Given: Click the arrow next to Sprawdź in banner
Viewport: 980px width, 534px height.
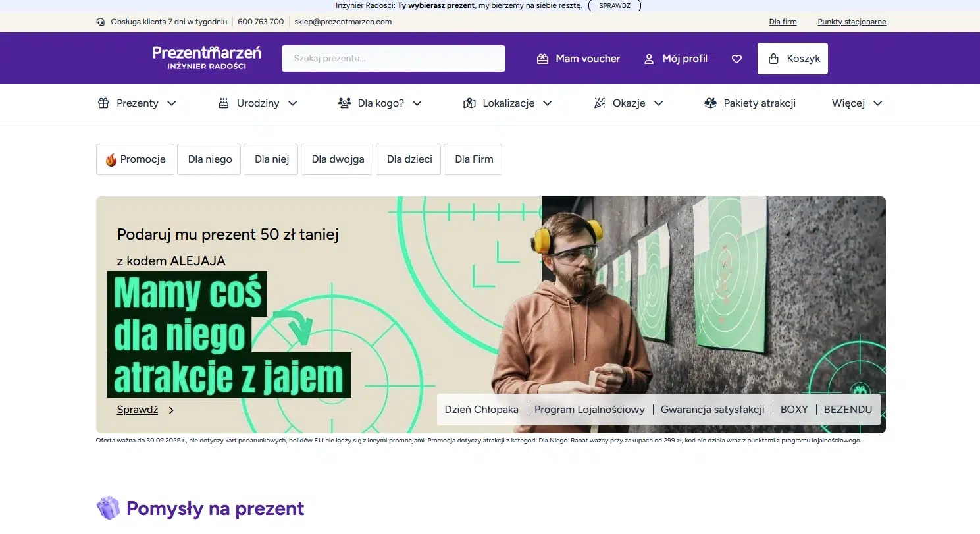Looking at the screenshot, I should [171, 410].
